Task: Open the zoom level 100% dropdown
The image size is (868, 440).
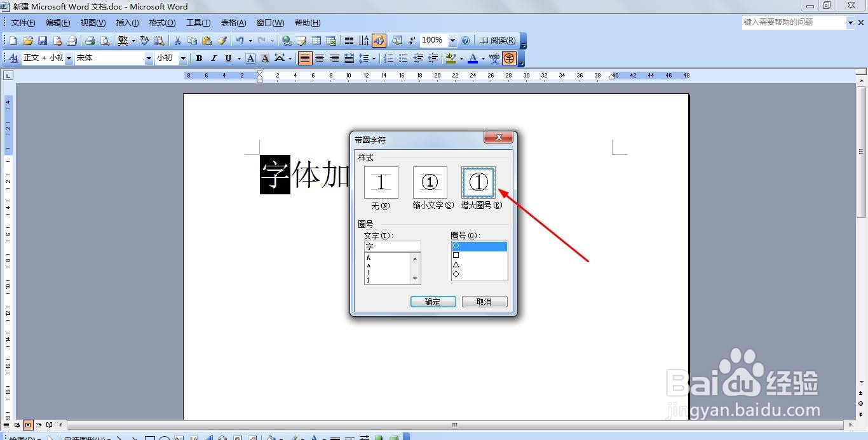Action: tap(453, 39)
